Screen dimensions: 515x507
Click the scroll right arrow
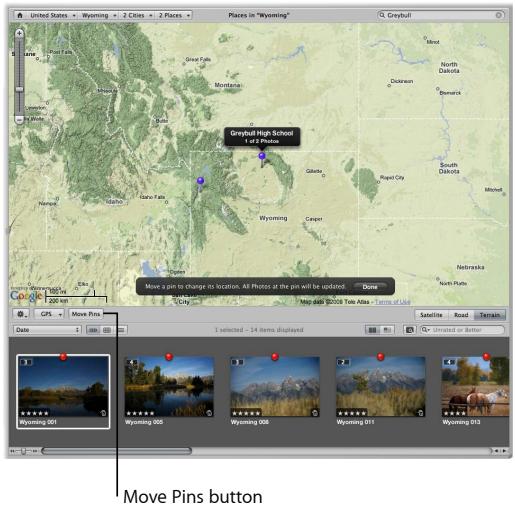504,451
